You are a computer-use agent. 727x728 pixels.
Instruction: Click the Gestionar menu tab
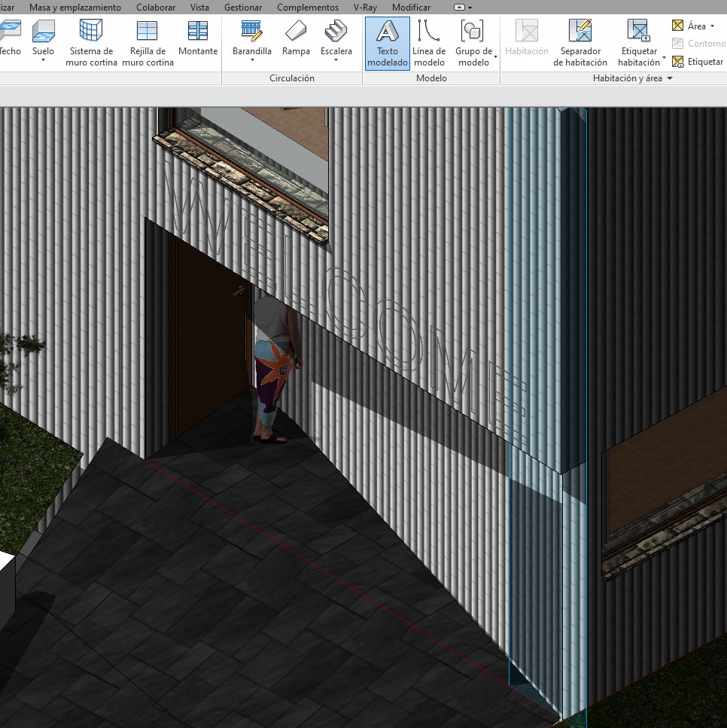click(x=243, y=8)
